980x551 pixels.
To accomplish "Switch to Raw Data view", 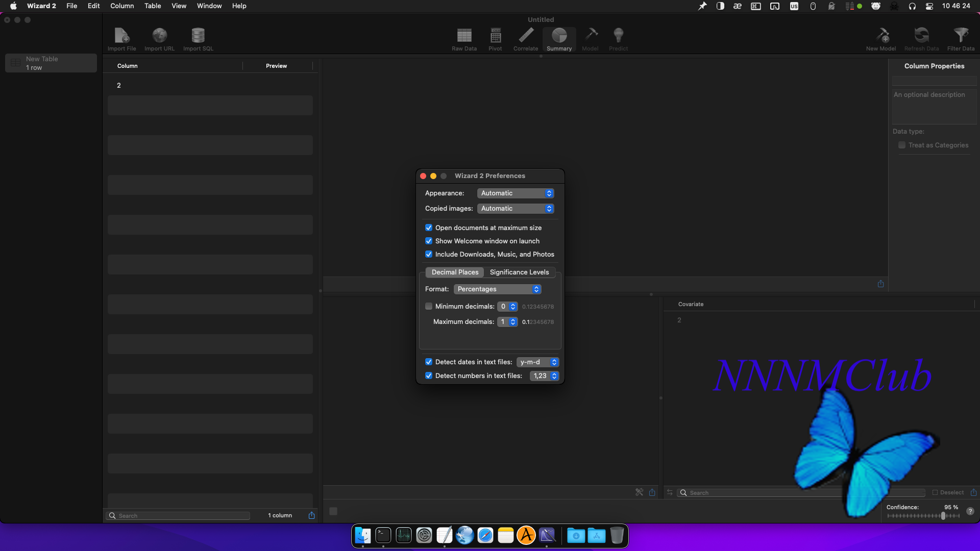I will point(464,39).
